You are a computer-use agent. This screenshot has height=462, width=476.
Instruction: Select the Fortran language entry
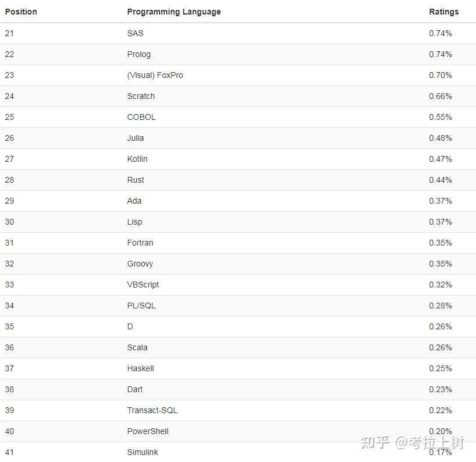pos(140,243)
